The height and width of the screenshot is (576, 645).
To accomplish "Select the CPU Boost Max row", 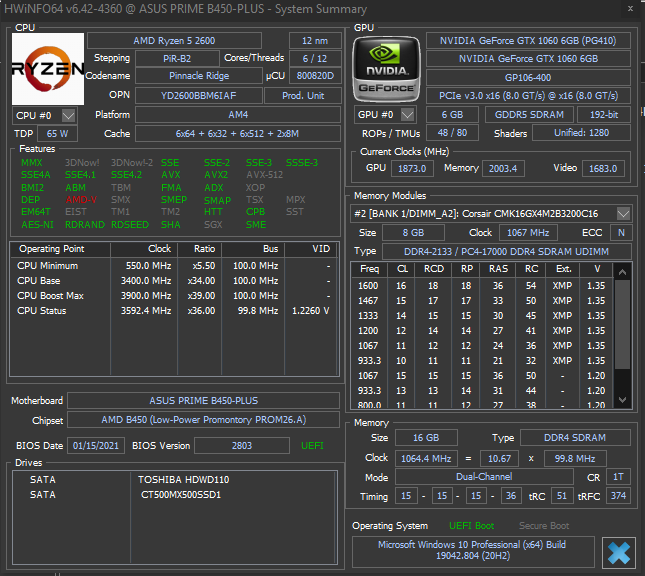I will coord(174,296).
